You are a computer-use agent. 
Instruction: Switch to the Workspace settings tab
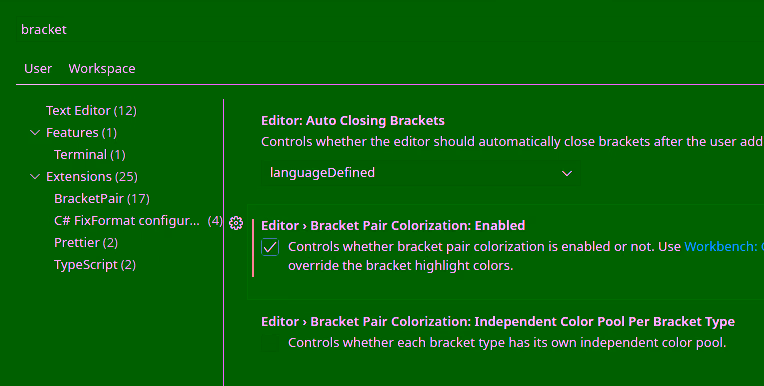pos(102,69)
